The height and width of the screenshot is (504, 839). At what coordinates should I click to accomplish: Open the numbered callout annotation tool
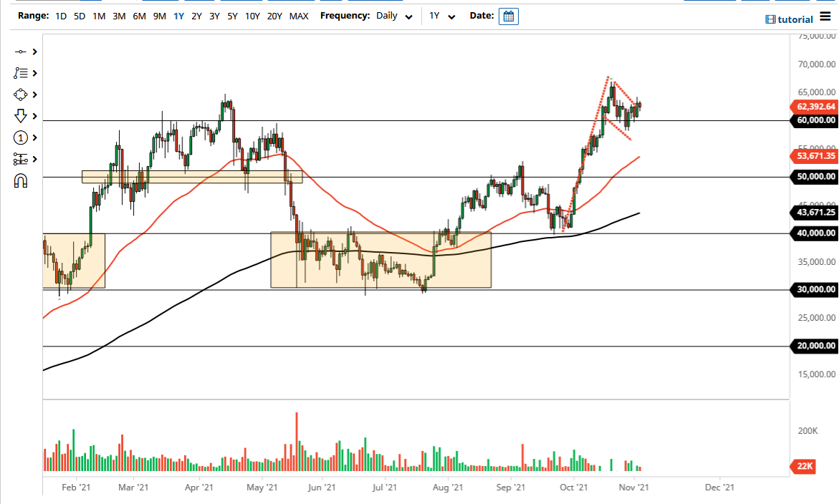[19, 137]
